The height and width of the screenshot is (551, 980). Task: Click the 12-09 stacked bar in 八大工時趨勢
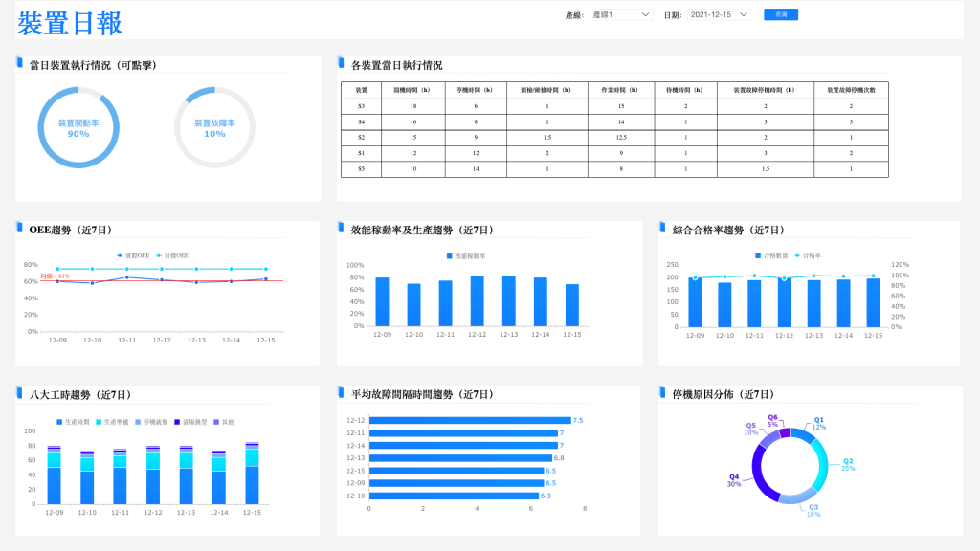pos(55,474)
